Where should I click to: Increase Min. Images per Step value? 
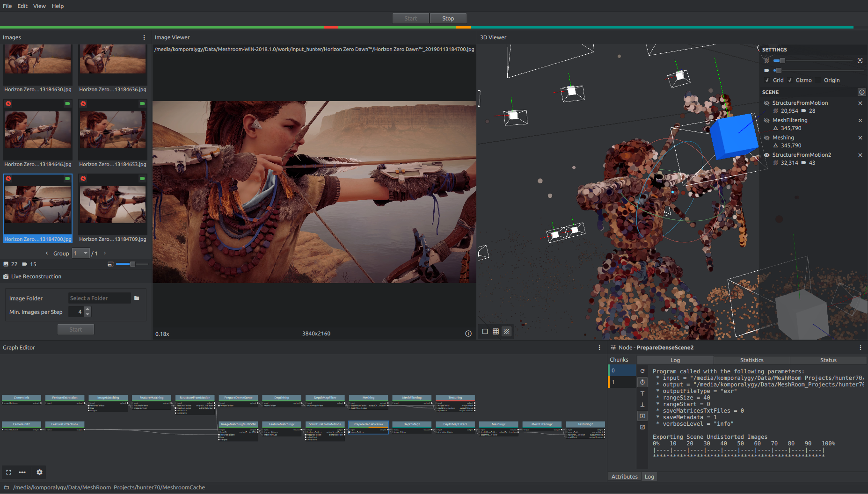point(88,309)
